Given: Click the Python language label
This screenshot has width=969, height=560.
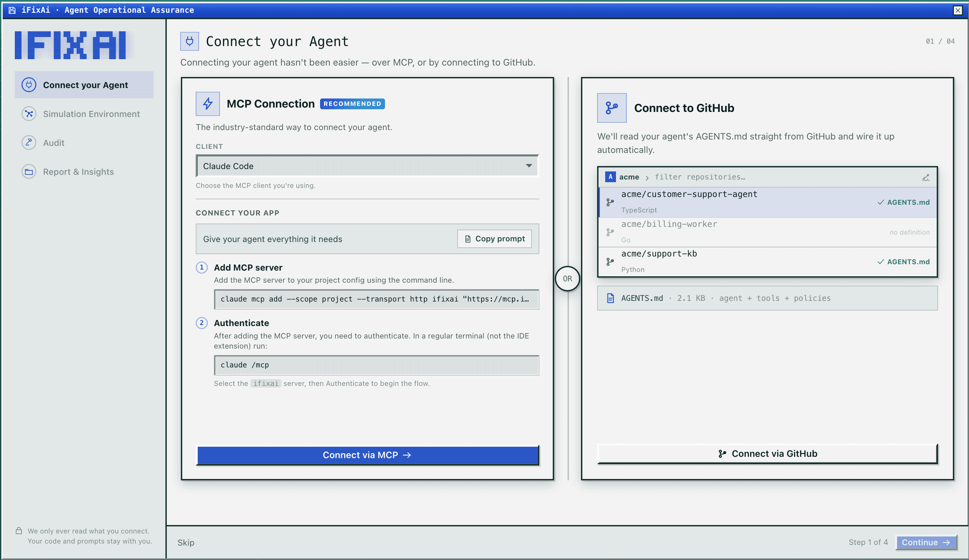Looking at the screenshot, I should (632, 270).
